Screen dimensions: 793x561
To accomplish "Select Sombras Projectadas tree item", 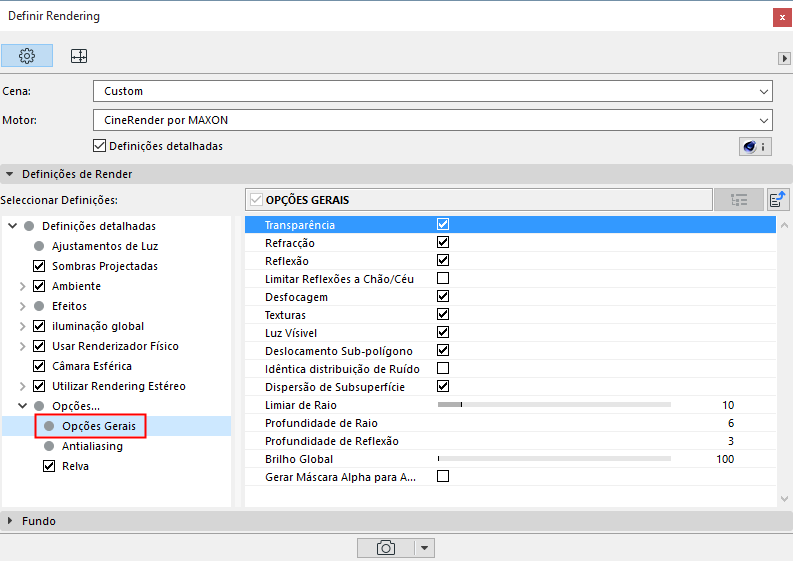I will [105, 266].
